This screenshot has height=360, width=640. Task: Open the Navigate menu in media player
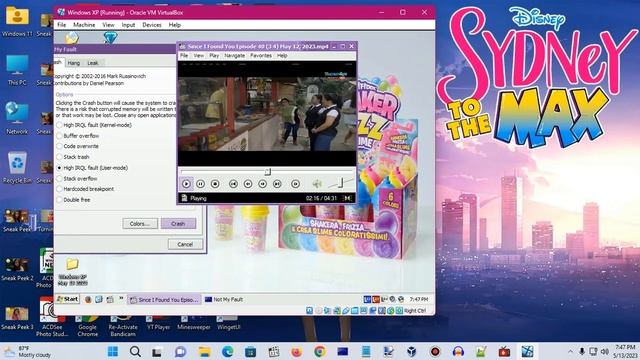coord(235,56)
